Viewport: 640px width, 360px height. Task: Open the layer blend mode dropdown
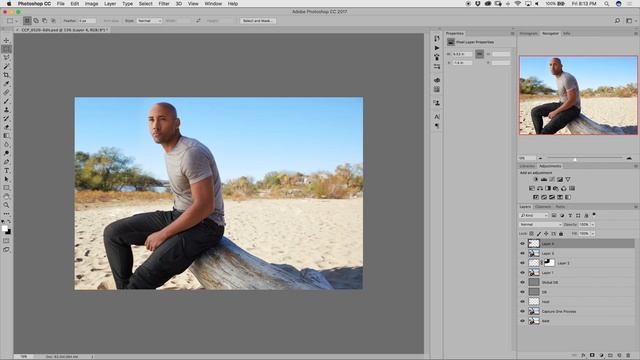540,224
